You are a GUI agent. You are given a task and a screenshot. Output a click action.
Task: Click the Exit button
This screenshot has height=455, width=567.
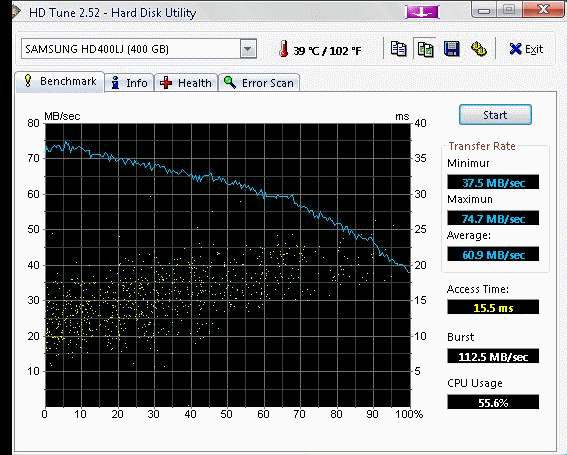click(x=526, y=49)
